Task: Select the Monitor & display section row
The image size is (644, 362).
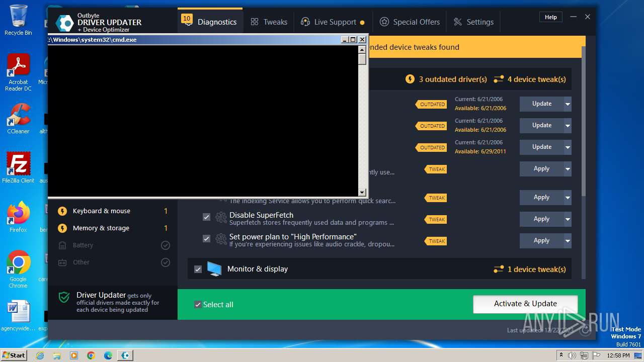Action: pos(379,269)
